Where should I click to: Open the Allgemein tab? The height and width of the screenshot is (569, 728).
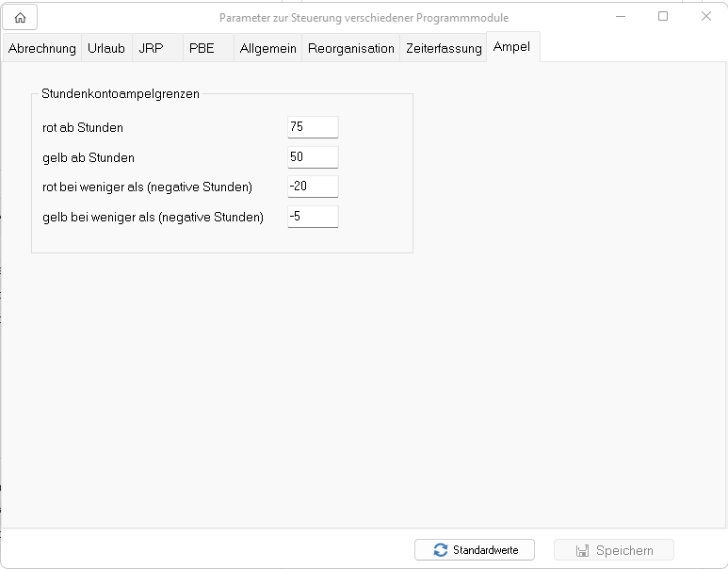point(267,48)
